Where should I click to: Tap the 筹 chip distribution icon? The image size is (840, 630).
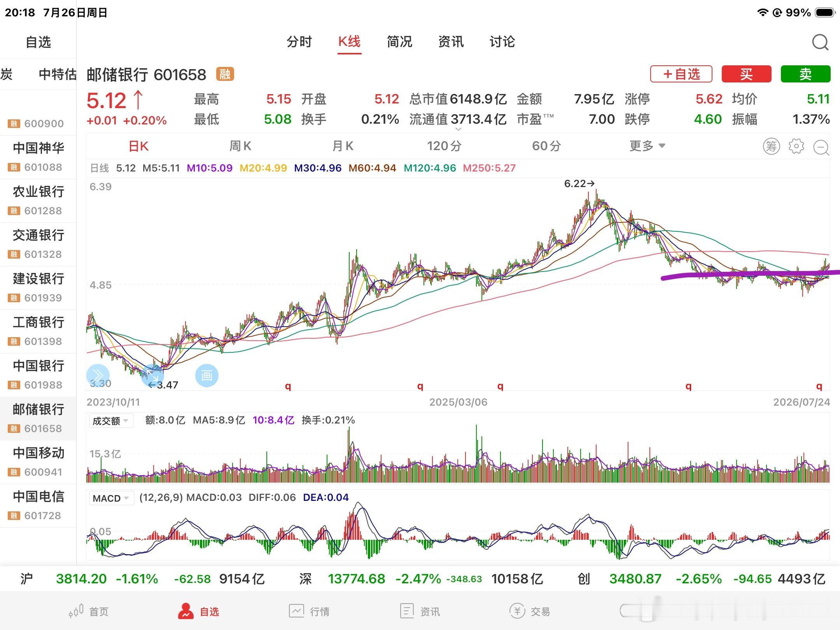tap(771, 147)
